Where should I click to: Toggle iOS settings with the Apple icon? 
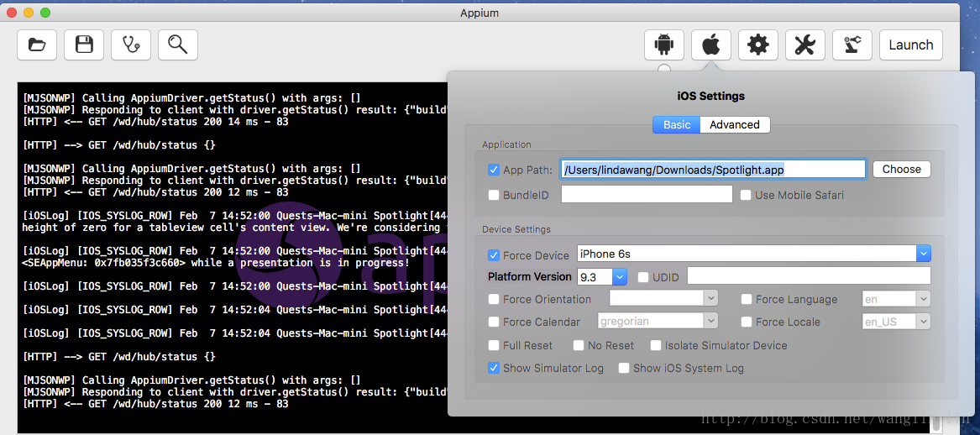tap(711, 45)
